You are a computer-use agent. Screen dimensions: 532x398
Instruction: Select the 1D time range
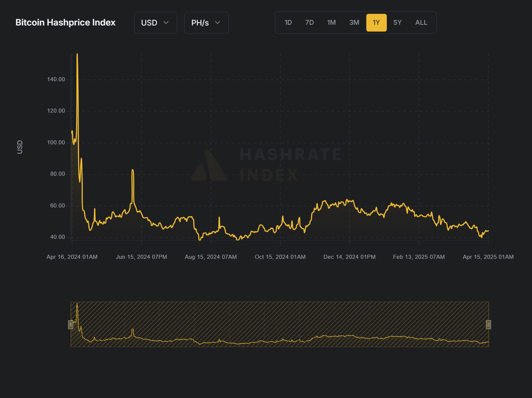[x=288, y=23]
